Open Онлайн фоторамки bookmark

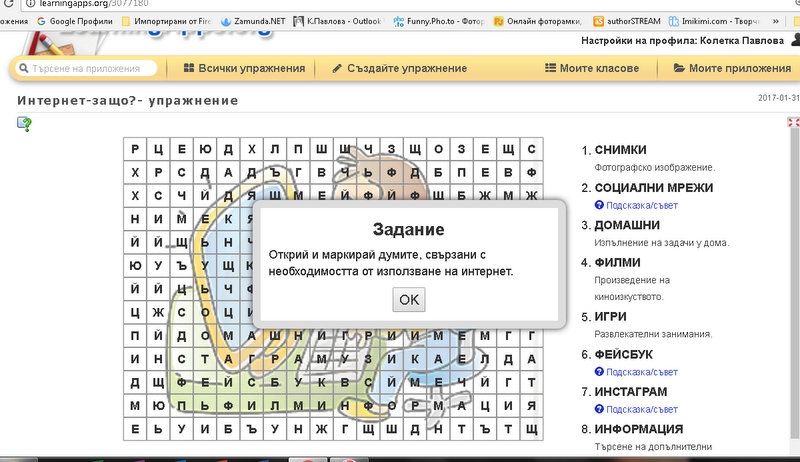[x=538, y=21]
